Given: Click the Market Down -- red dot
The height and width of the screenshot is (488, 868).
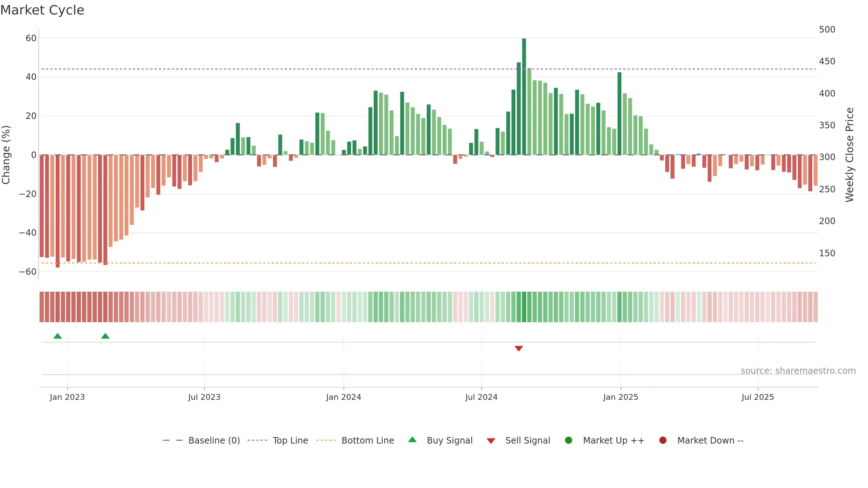Looking at the screenshot, I should coord(663,440).
